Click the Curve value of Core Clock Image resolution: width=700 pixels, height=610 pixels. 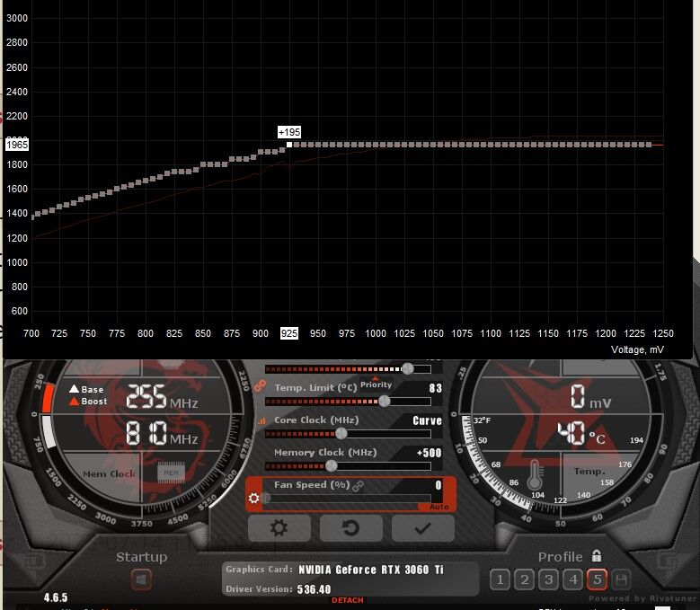(x=427, y=420)
